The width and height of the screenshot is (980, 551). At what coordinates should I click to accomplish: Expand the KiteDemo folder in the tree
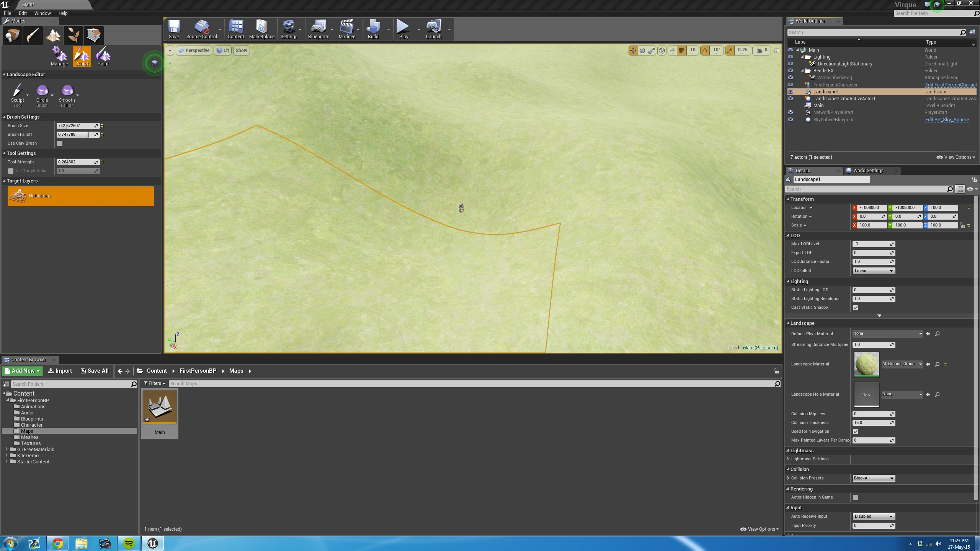point(7,455)
